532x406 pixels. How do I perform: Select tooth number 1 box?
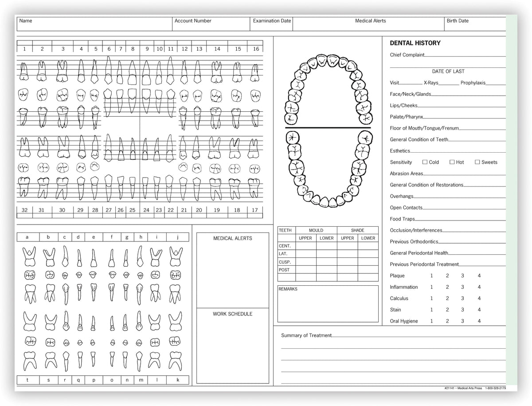point(24,49)
